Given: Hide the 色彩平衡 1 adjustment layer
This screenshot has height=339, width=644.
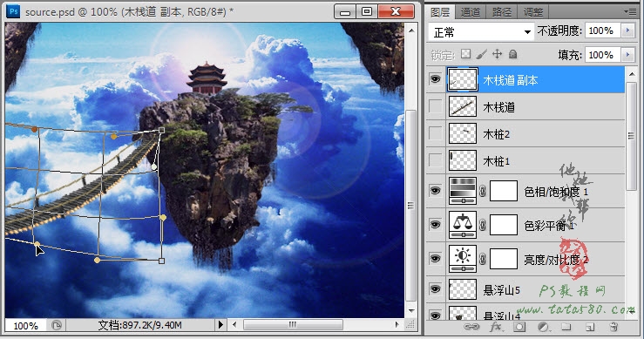Looking at the screenshot, I should tap(436, 225).
